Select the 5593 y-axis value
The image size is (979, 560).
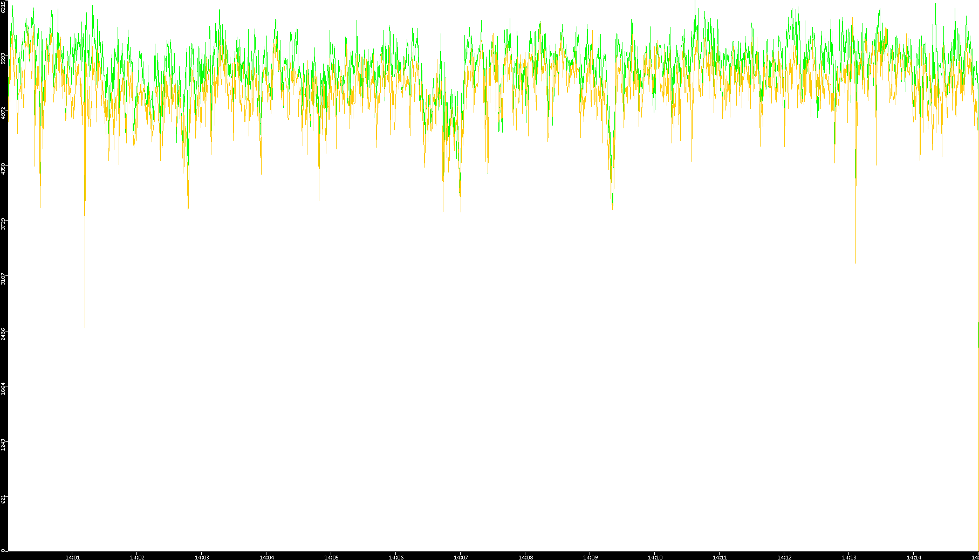tap(4, 58)
